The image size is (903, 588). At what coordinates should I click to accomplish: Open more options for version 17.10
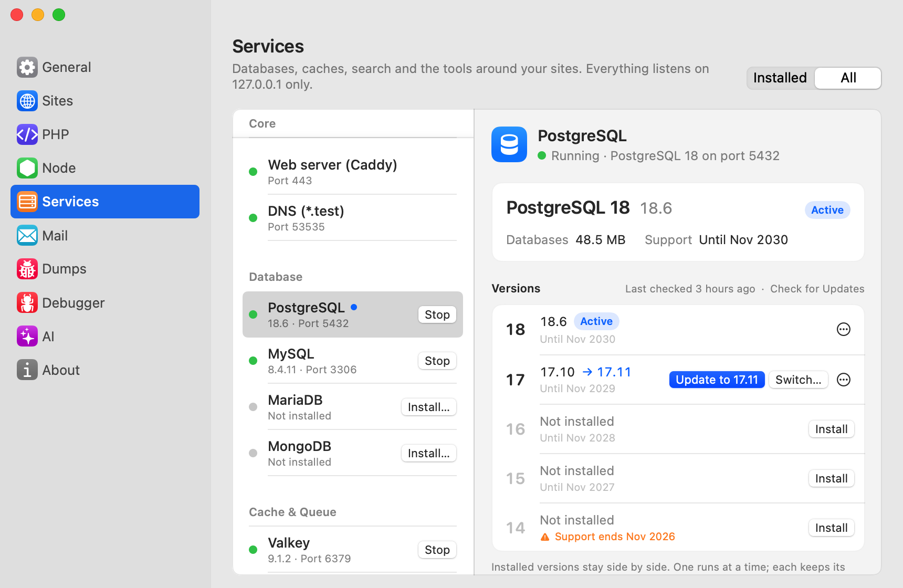point(844,380)
